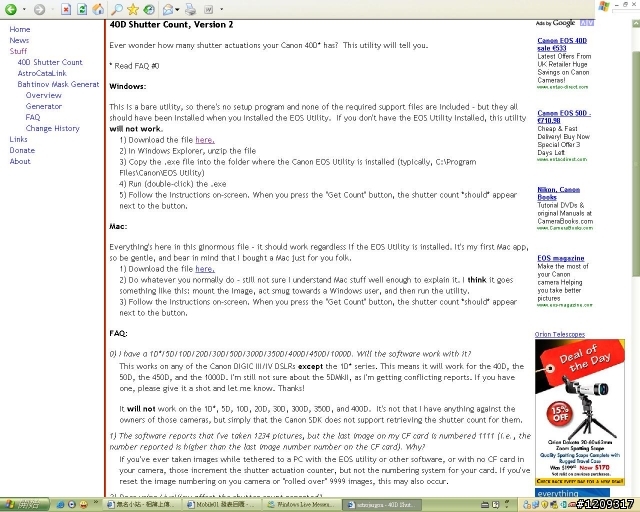
Task: Click the 'Mac:' heading text
Action: point(118,227)
